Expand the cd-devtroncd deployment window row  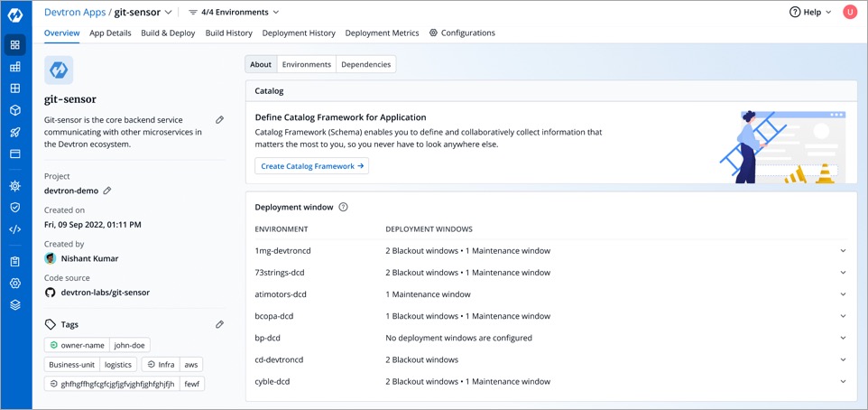843,359
